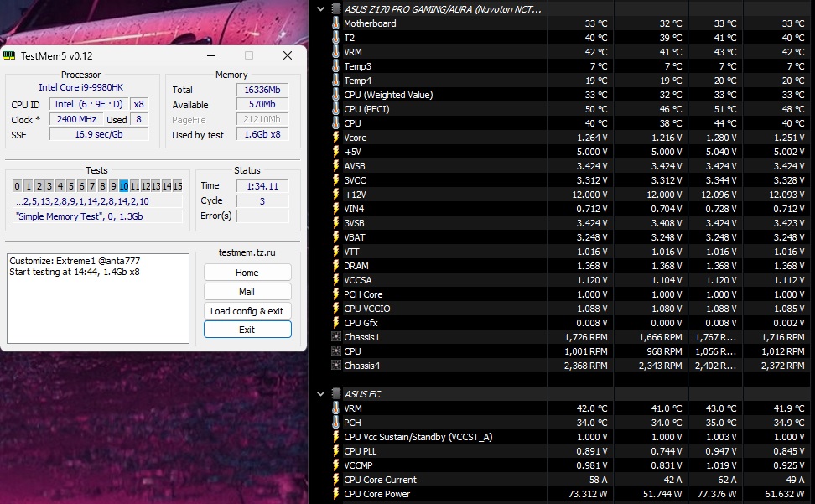Click the lightning icon next to +12V
Viewport: 815px width, 504px height.
(x=335, y=195)
